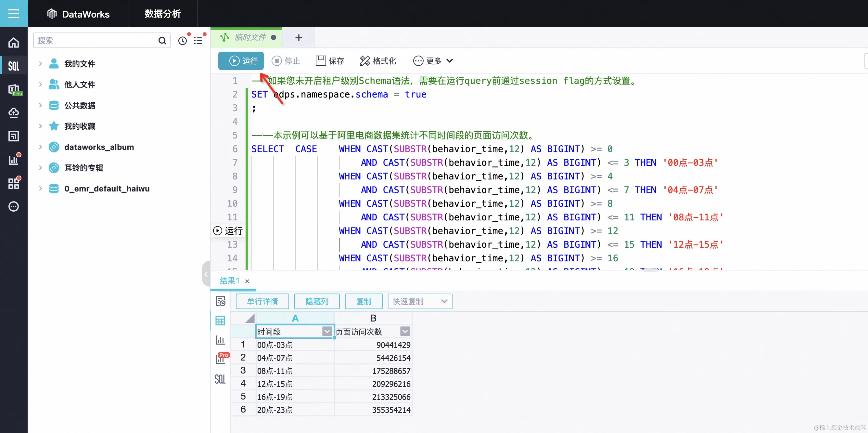Click the search magnifier icon

162,41
